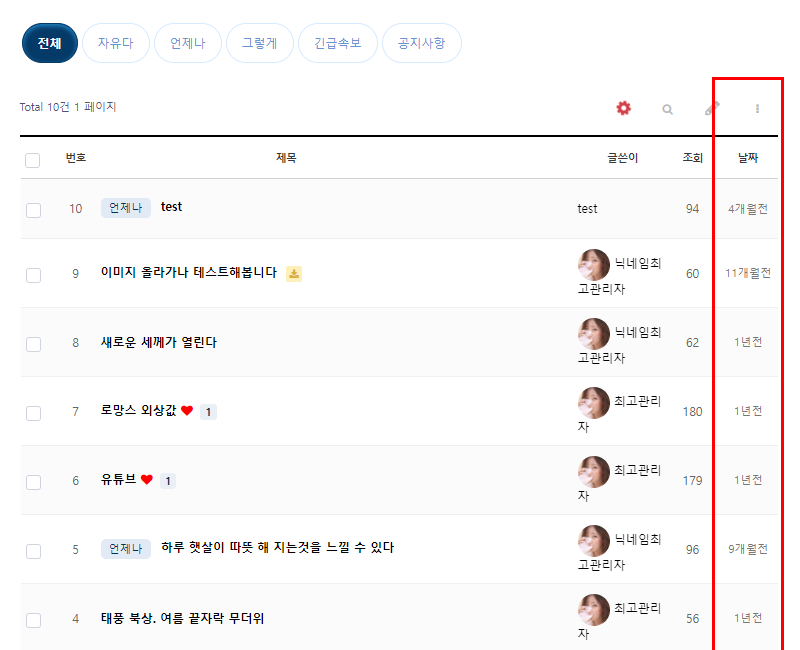This screenshot has height=650, width=800.
Task: Open the 공지사항 category tab
Action: (x=421, y=44)
